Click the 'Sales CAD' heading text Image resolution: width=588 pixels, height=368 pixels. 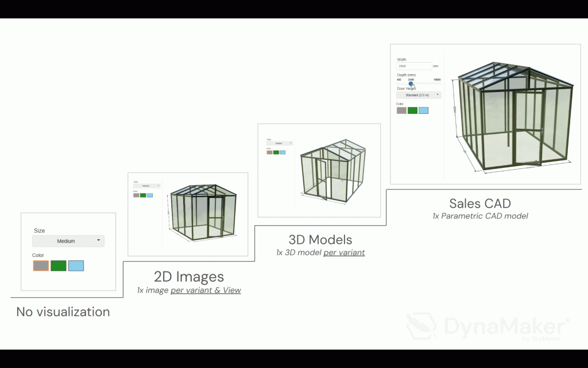pyautogui.click(x=479, y=203)
